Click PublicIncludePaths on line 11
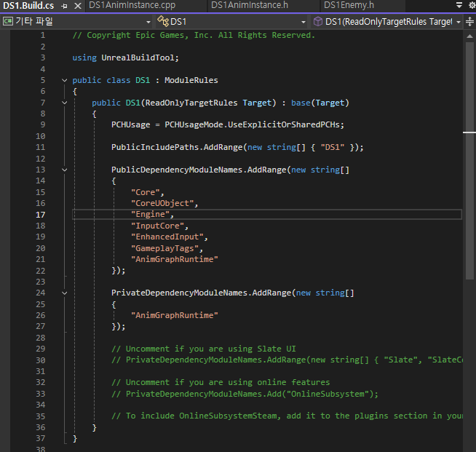Screen dimensions: 476x452 pos(155,147)
